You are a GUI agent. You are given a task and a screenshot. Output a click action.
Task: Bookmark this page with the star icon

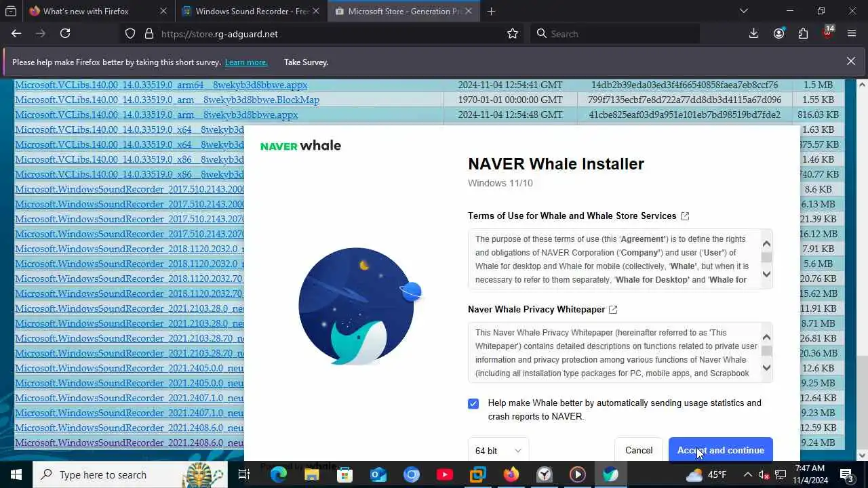(513, 33)
